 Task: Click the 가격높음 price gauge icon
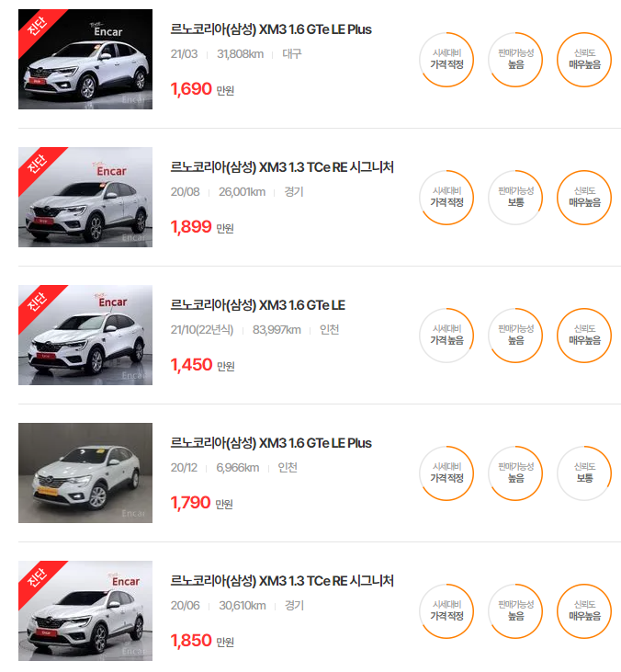pos(446,336)
